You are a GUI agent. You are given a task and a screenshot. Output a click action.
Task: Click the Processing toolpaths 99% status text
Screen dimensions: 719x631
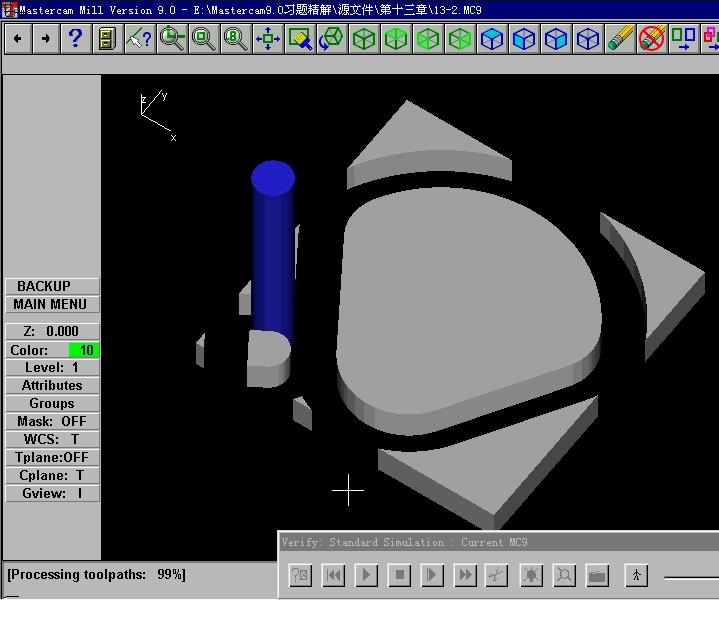[x=96, y=575]
